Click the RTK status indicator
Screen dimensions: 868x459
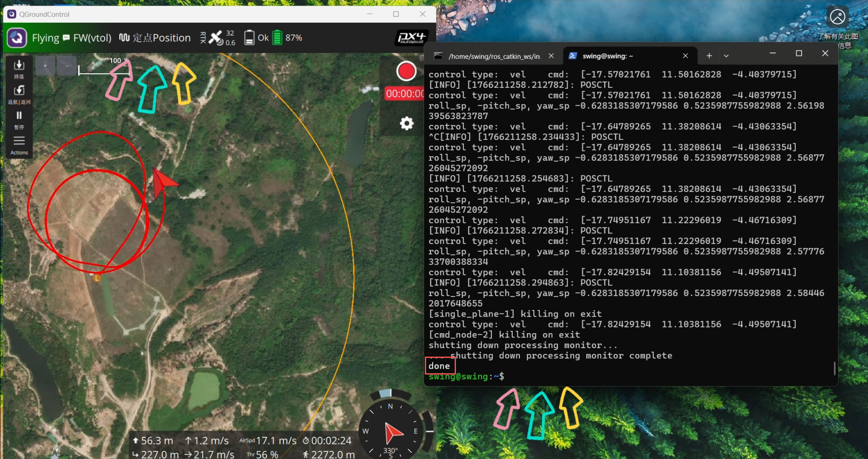tap(203, 38)
